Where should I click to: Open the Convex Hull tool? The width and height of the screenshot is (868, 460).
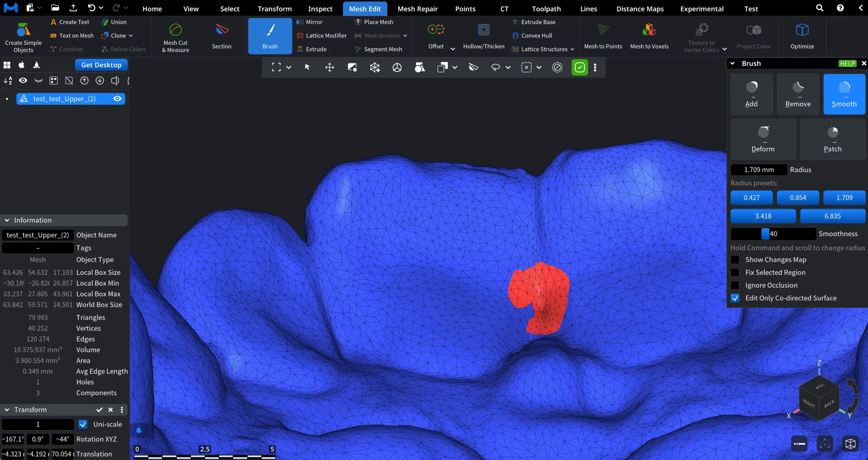(x=537, y=35)
